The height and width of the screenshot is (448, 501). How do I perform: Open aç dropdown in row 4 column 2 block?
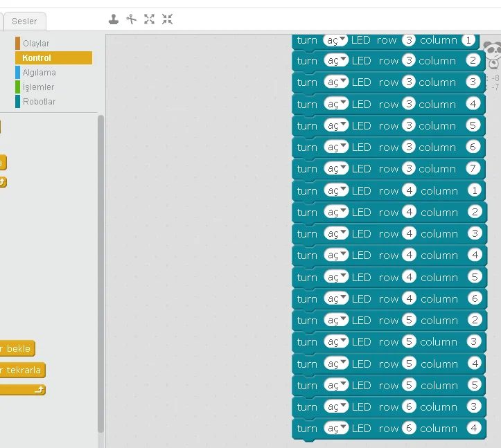click(336, 212)
